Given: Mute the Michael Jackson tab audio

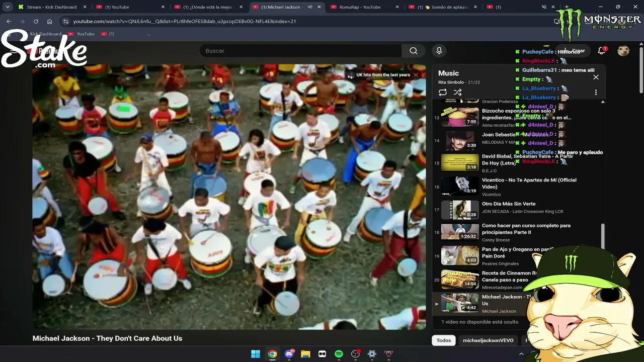Looking at the screenshot, I should (310, 7).
